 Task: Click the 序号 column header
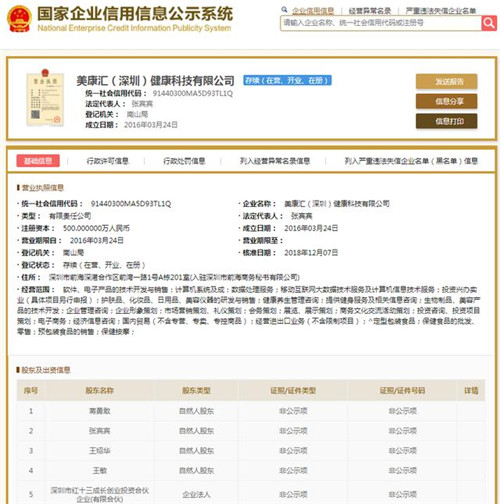(x=31, y=390)
